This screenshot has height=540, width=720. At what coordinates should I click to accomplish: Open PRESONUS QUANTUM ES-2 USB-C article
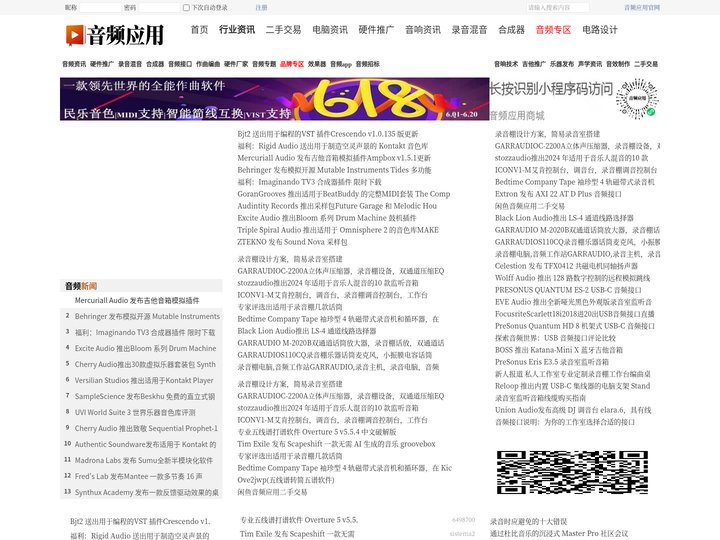[x=568, y=290]
